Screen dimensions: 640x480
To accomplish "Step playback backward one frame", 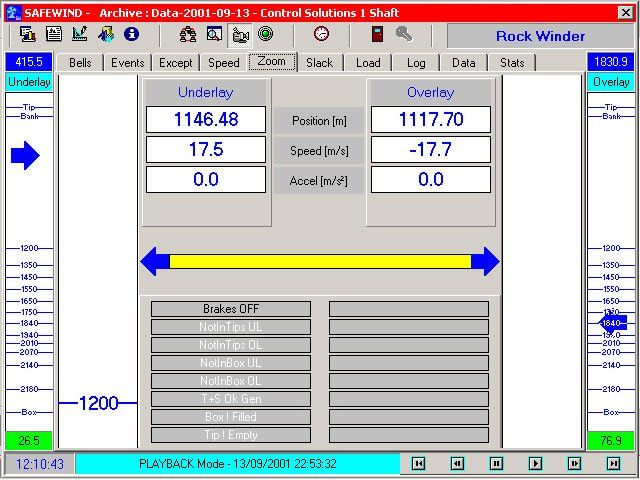I will tap(458, 464).
